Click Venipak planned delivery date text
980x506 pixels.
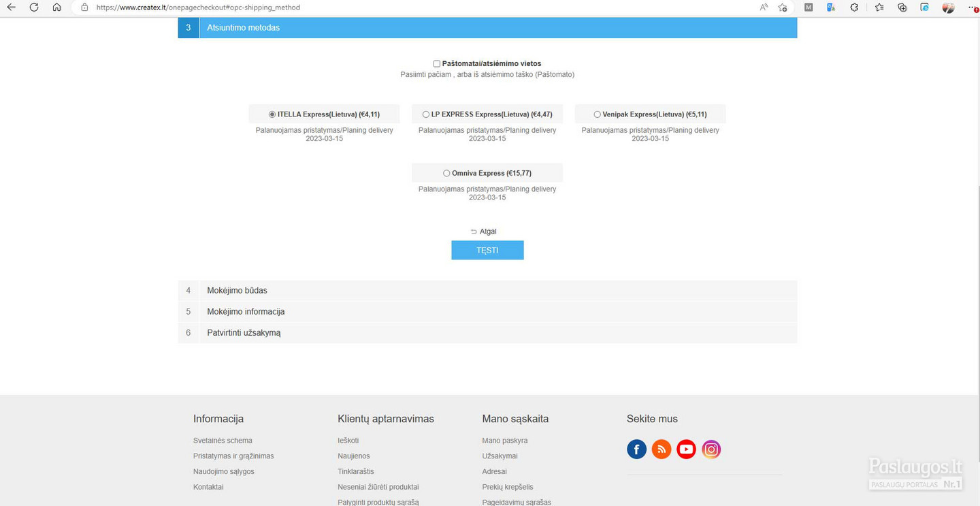click(651, 134)
